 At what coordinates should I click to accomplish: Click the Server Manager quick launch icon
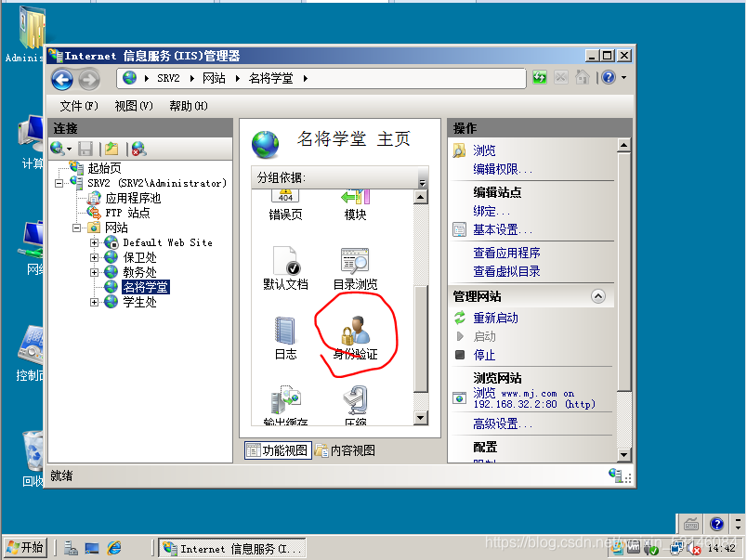pos(71,548)
